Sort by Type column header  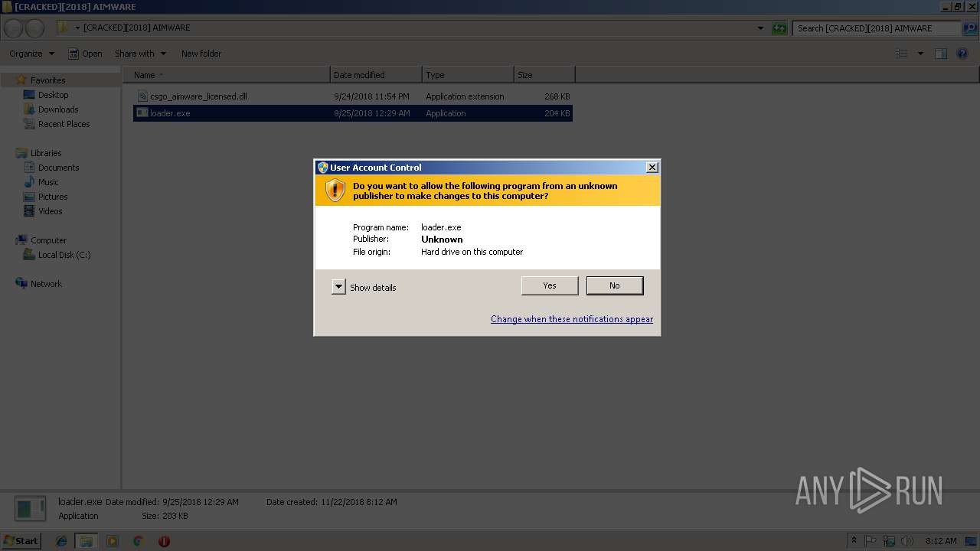pyautogui.click(x=468, y=75)
